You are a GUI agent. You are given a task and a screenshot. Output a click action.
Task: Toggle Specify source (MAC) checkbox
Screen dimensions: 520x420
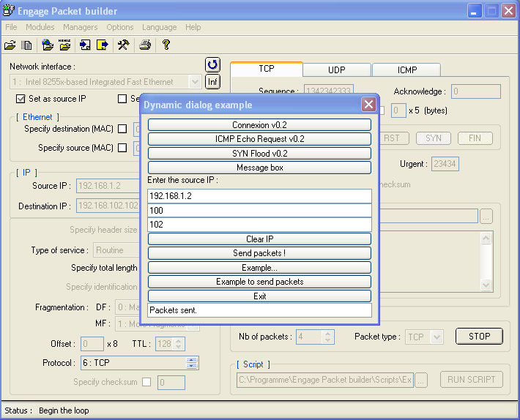pyautogui.click(x=122, y=148)
